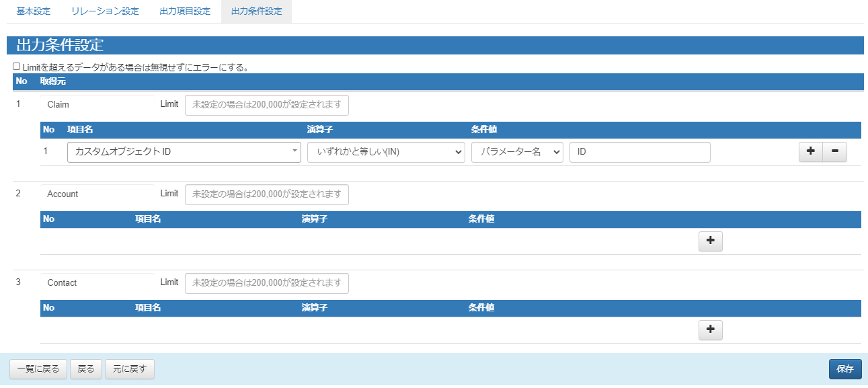Add a condition under the Account section
Screen dimensions: 868x388
click(x=711, y=241)
